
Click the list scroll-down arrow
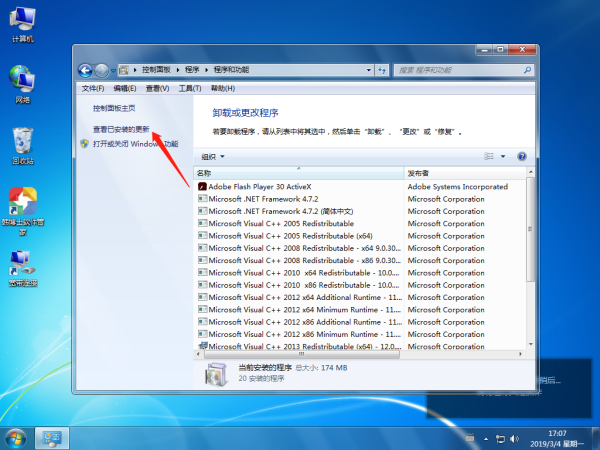[x=530, y=344]
